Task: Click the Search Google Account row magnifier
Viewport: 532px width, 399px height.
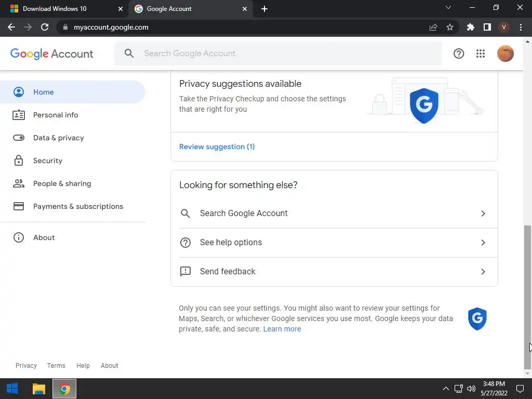Action: pyautogui.click(x=185, y=214)
